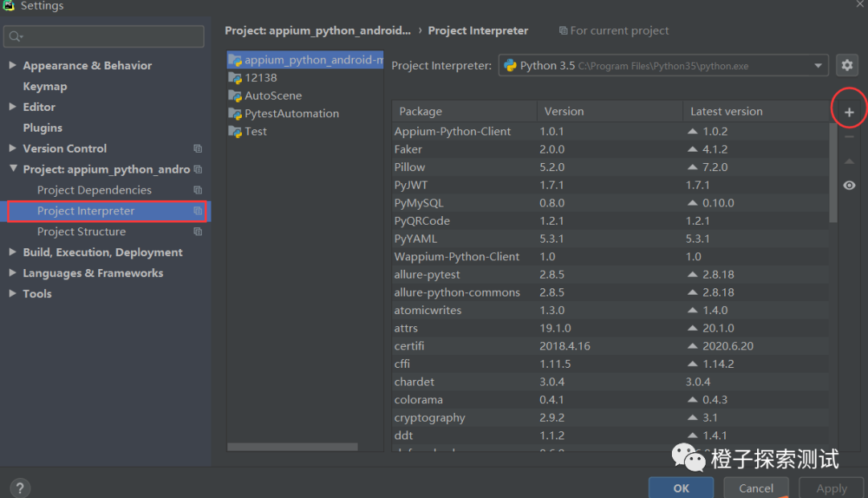Expand Appearance & Behavior section
The height and width of the screenshot is (498, 868).
pos(12,65)
